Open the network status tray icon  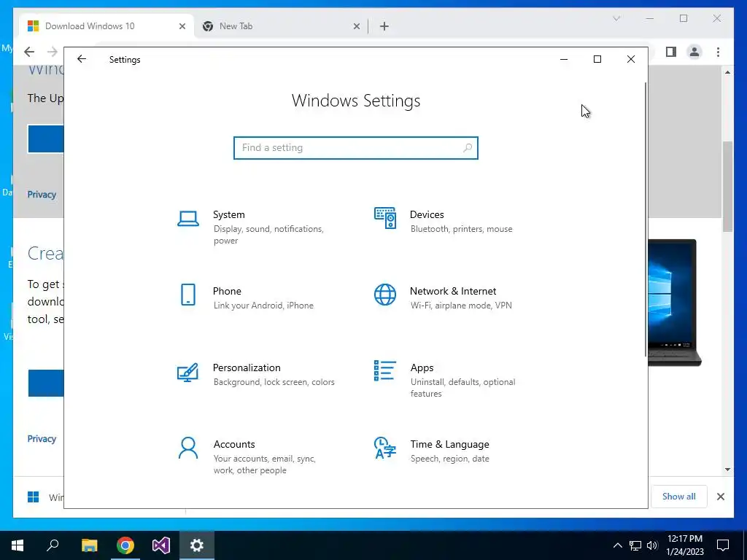click(x=635, y=545)
